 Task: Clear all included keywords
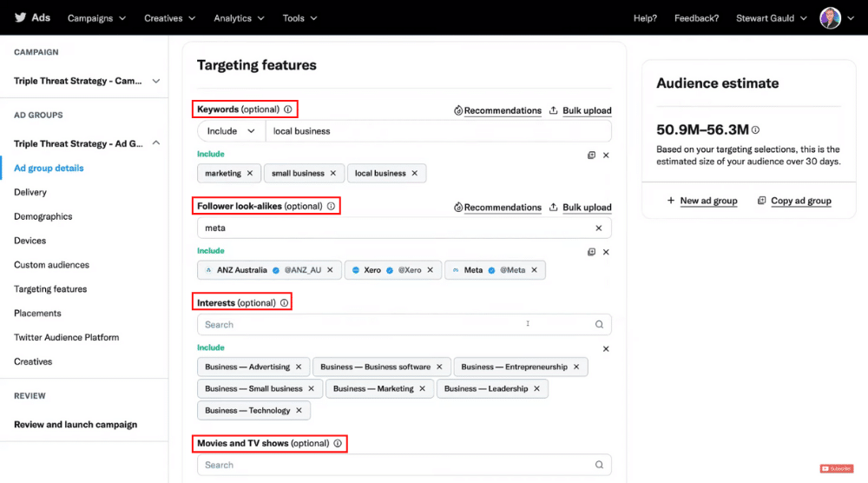point(606,155)
